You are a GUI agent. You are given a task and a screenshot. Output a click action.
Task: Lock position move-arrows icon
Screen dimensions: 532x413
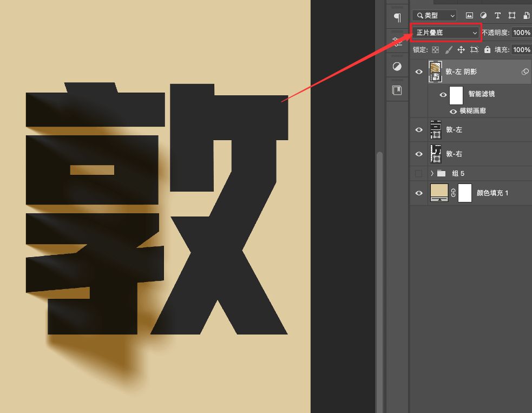[461, 50]
